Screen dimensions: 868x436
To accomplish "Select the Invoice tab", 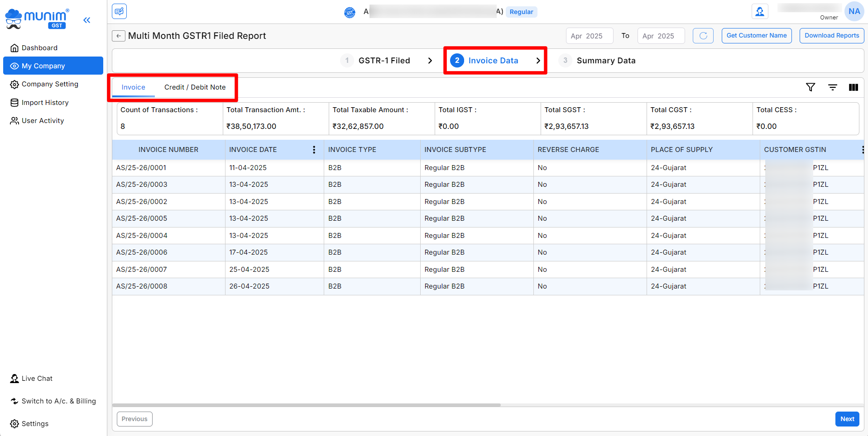I will pyautogui.click(x=133, y=87).
